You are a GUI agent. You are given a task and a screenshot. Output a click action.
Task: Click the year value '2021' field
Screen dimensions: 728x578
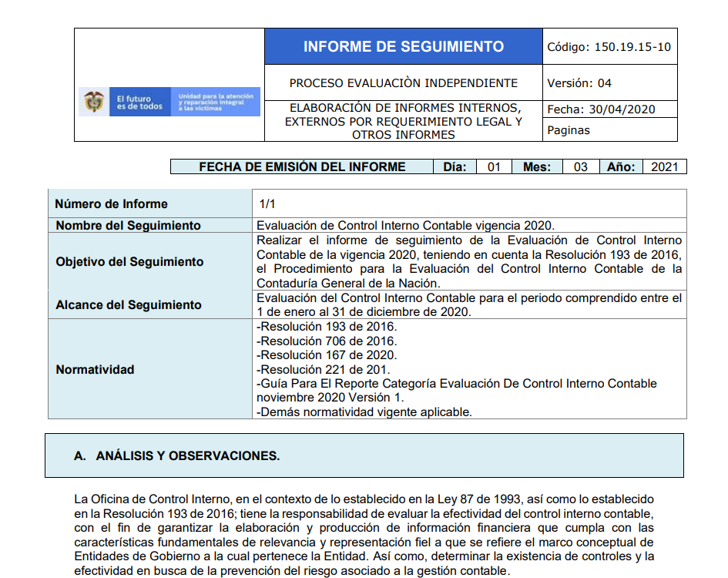[664, 166]
